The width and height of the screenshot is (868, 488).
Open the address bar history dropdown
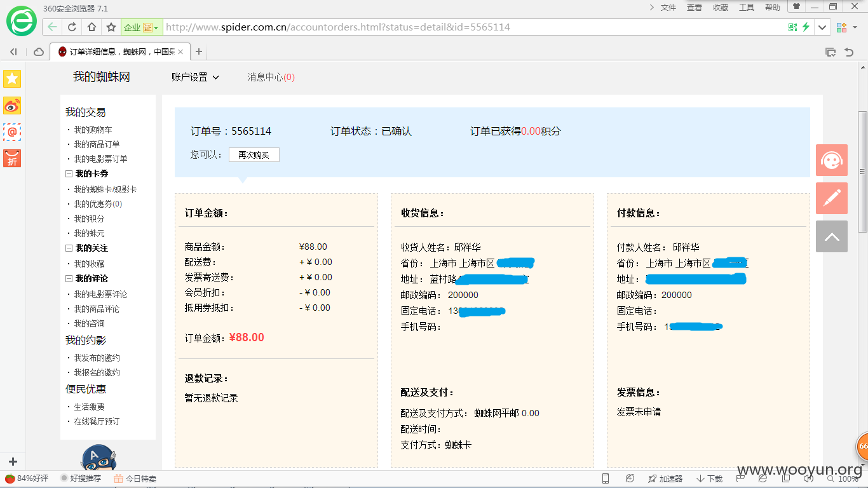pyautogui.click(x=823, y=27)
